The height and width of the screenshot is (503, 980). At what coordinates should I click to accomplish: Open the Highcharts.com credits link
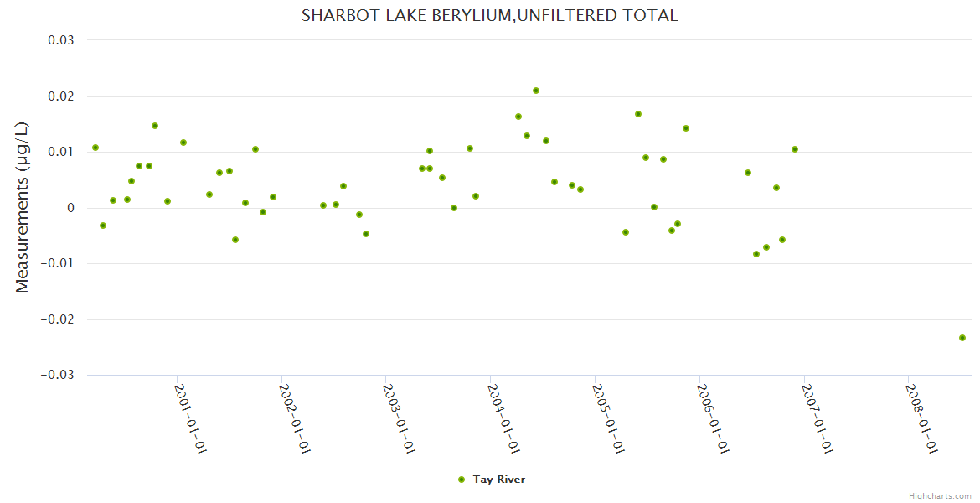[940, 495]
